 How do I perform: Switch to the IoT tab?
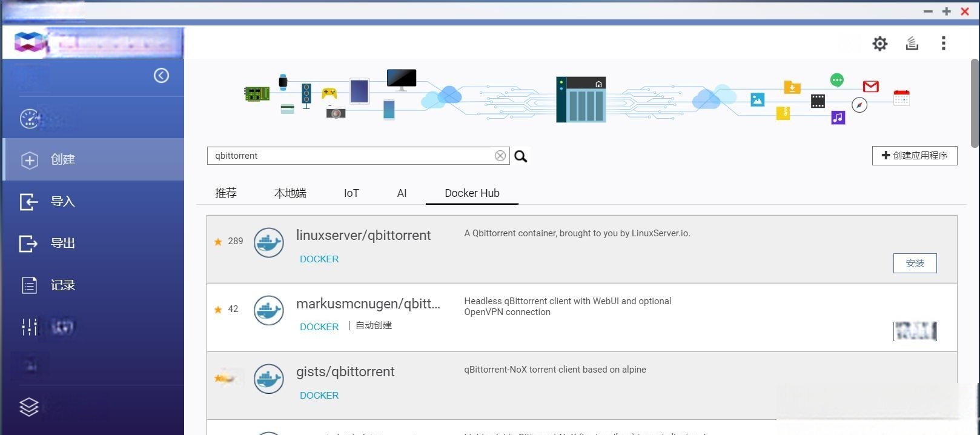tap(351, 193)
